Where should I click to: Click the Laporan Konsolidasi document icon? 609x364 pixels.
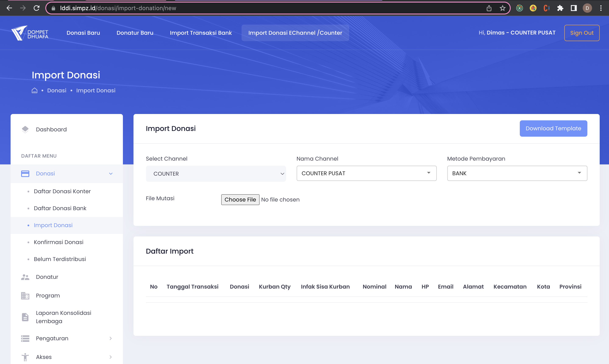[x=25, y=317]
